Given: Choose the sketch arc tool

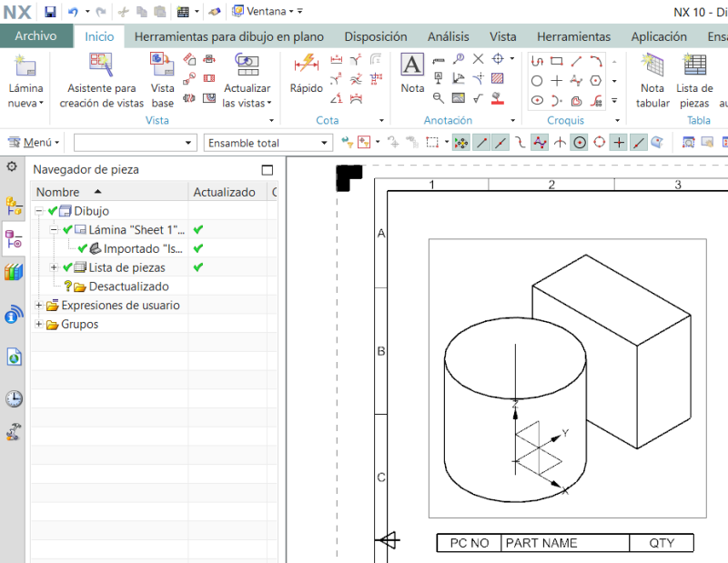Looking at the screenshot, I should pyautogui.click(x=596, y=61).
